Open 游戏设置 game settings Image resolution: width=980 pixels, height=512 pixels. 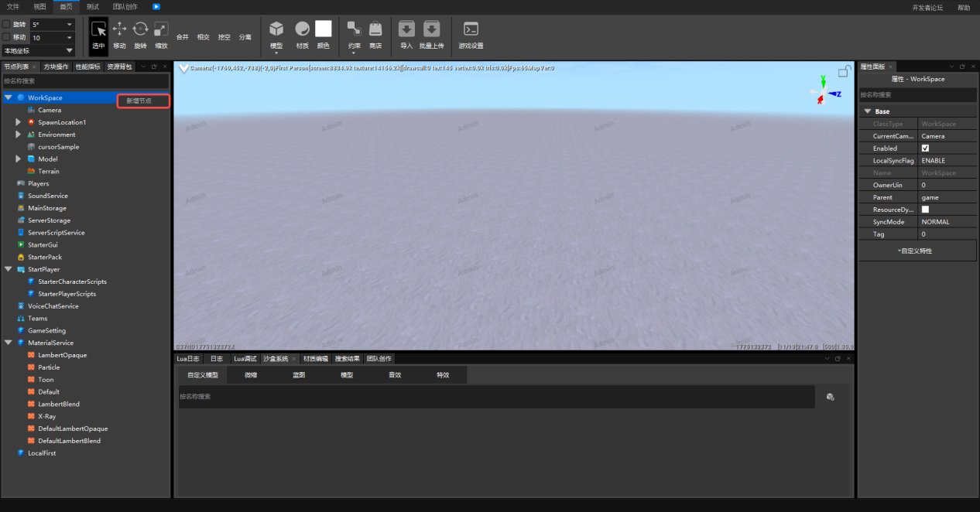[x=471, y=29]
